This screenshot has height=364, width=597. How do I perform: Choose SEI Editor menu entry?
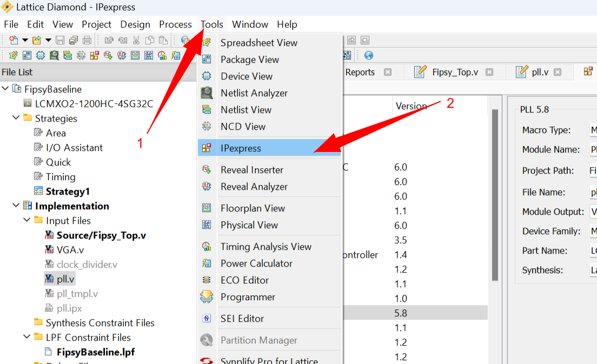(x=269, y=319)
